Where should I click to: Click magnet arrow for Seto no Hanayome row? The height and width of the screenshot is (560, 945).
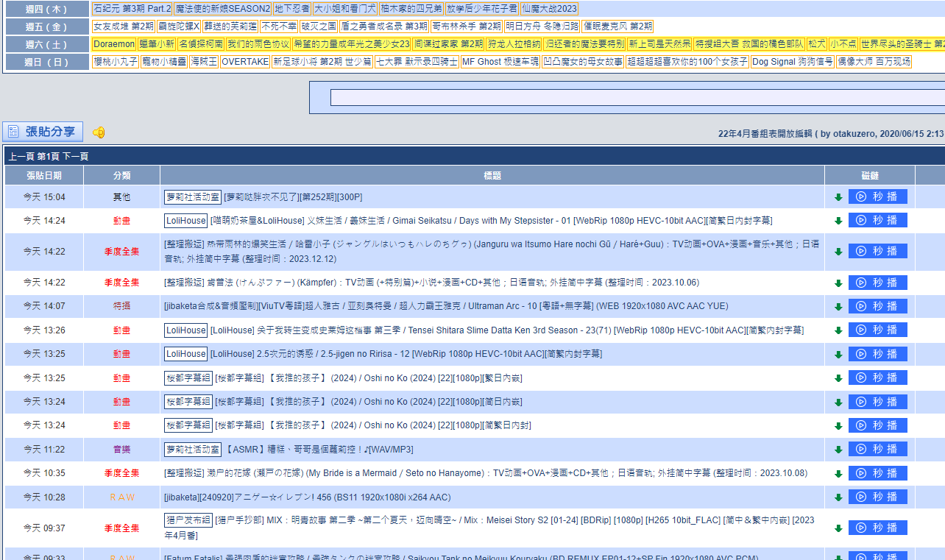tap(838, 473)
